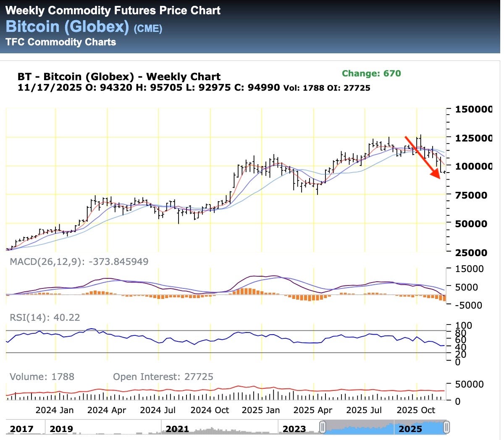Click the '2025 Apr' x-axis label
504x440 pixels.
coord(313,410)
